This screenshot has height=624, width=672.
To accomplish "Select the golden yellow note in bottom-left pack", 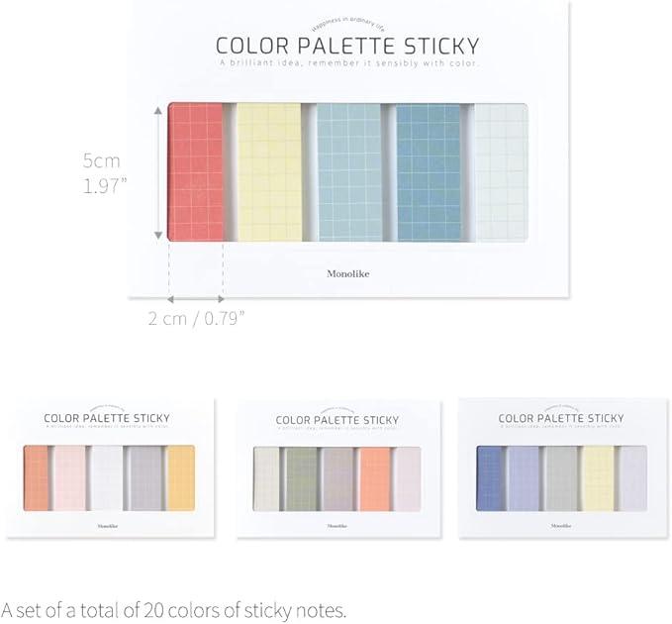I will point(181,477).
